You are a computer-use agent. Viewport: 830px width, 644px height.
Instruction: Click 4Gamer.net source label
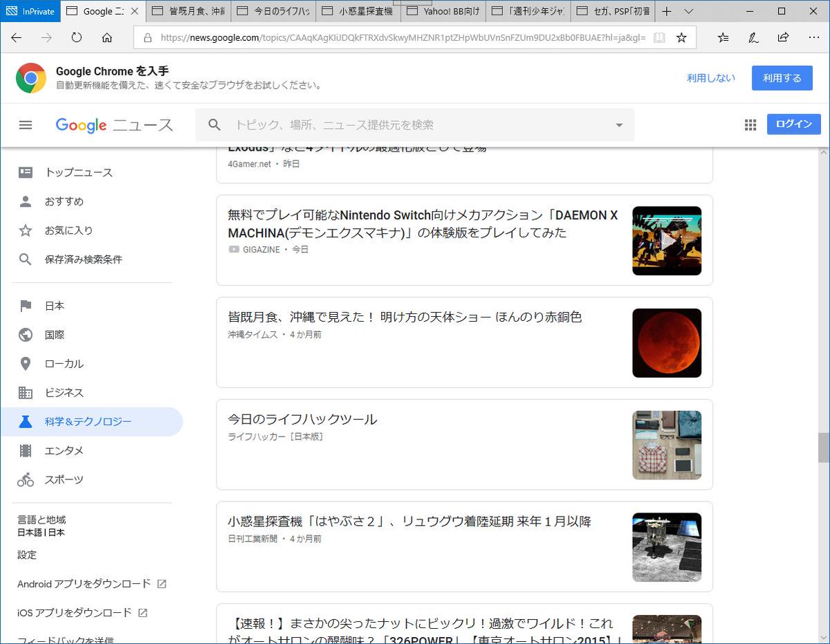(x=249, y=164)
